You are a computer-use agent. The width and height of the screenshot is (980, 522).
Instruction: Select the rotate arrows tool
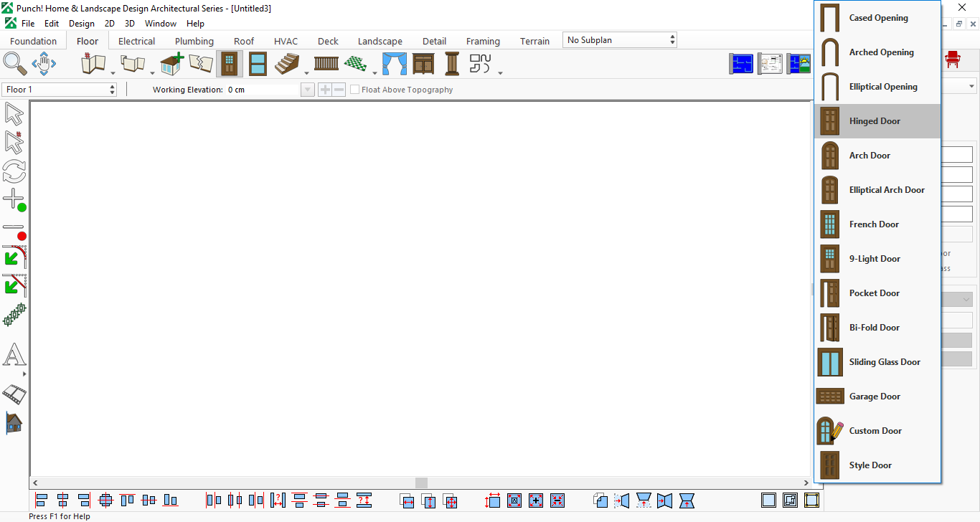tap(14, 171)
